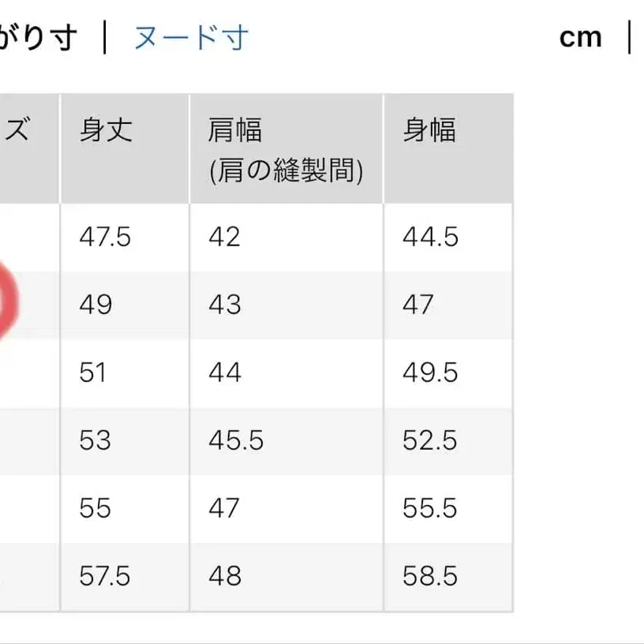644x644 pixels.
Task: Select the 肩幅 value 42
Action: tap(225, 237)
